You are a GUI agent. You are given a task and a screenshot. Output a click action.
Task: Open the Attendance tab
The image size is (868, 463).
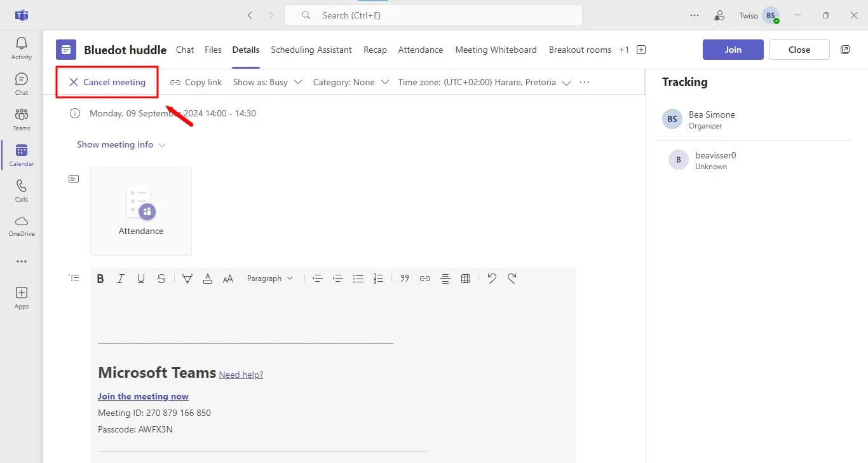[x=421, y=50]
